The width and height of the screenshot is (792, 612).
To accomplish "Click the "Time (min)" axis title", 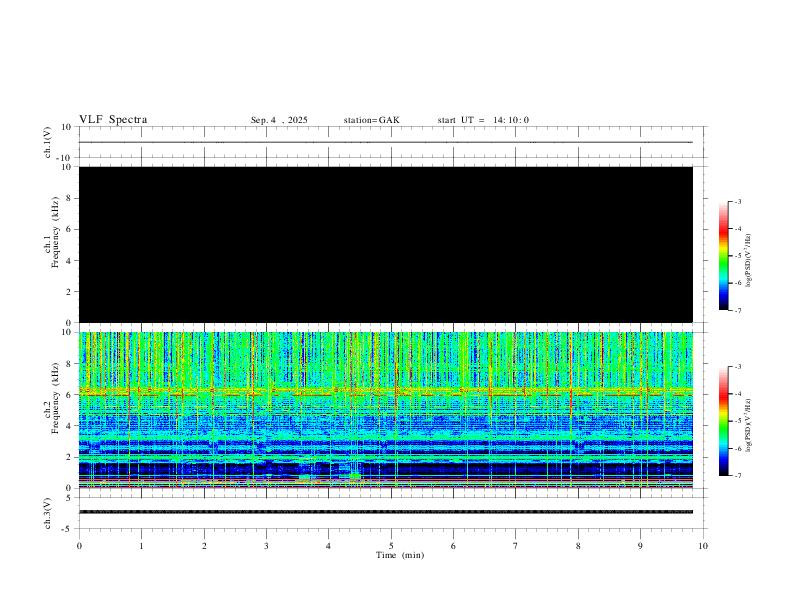I will (400, 555).
